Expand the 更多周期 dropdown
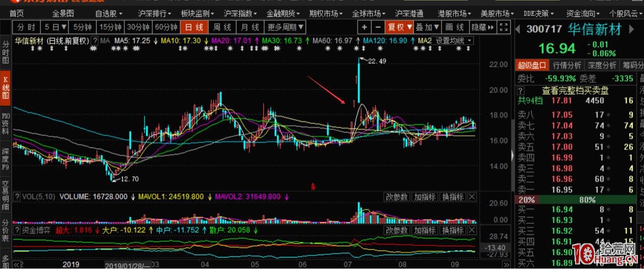The height and width of the screenshot is (269, 644). point(285,27)
